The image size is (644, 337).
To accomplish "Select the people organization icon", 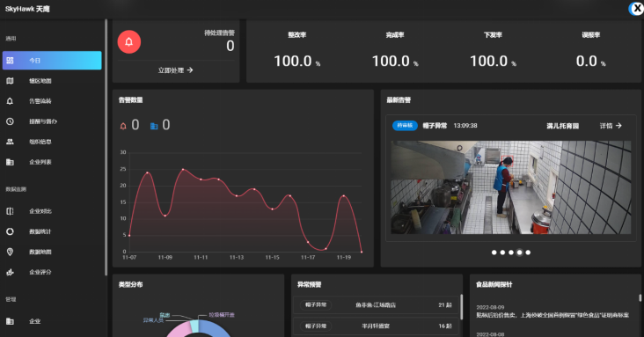I will pyautogui.click(x=10, y=142).
